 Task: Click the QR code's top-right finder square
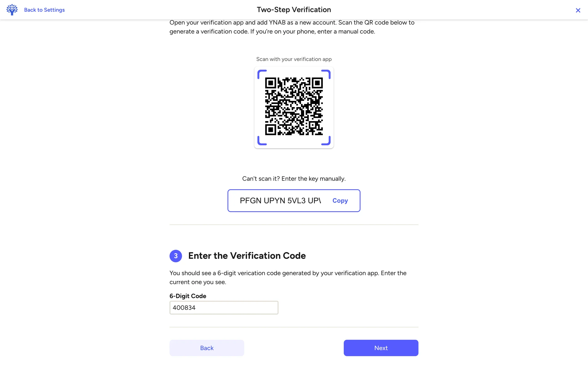coord(317,83)
